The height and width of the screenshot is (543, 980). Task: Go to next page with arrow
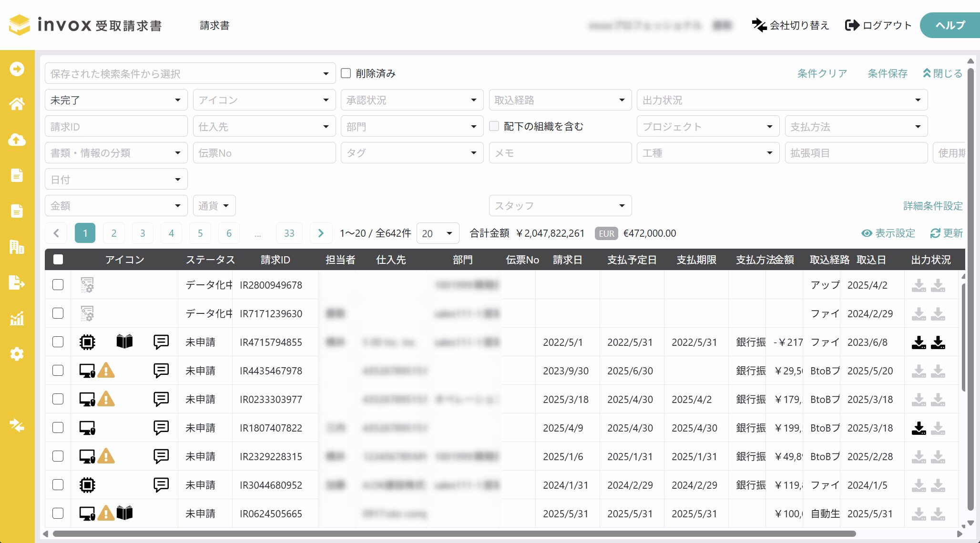pos(321,233)
